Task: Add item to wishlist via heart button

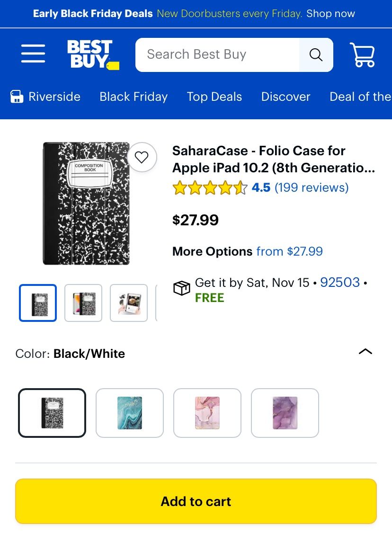Action: (142, 158)
